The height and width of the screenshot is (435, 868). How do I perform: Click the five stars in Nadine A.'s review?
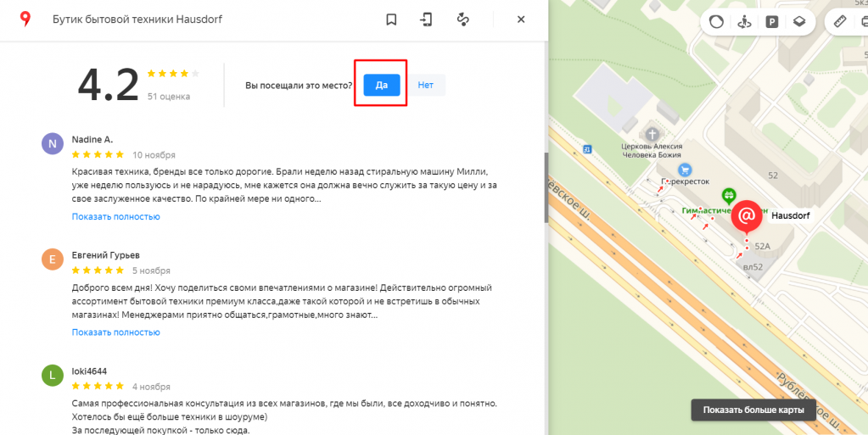tap(98, 154)
